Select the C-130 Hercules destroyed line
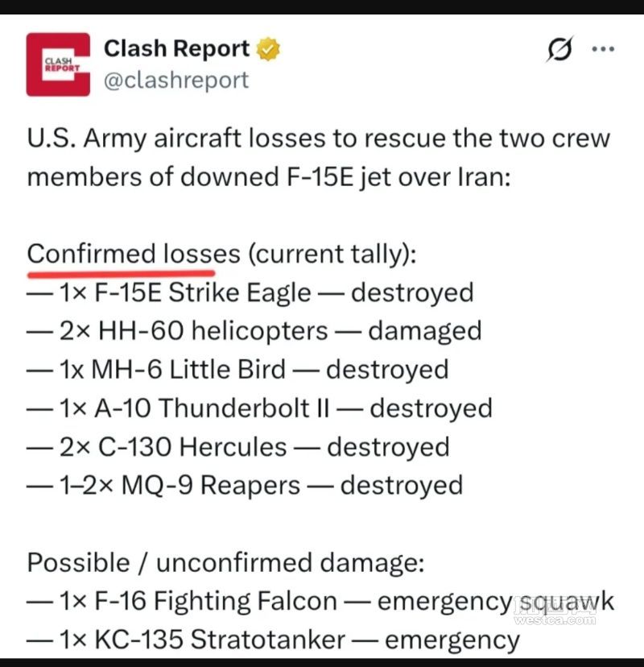644x667 pixels. pyautogui.click(x=238, y=447)
